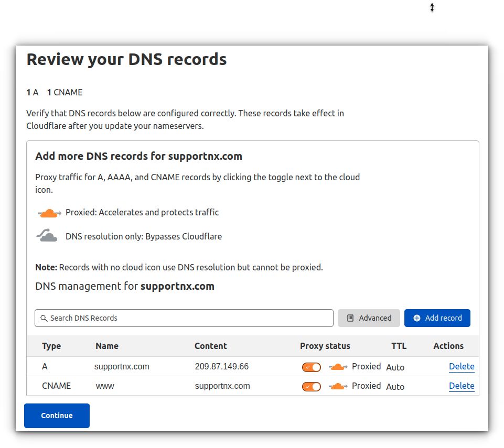Delete the A record for supportnx.com
504x448 pixels.
tap(462, 366)
